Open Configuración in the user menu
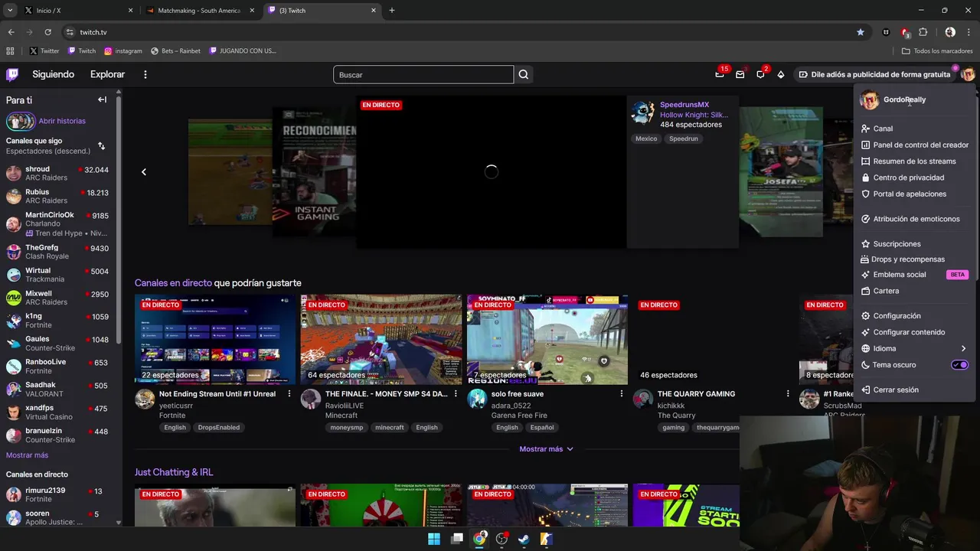The height and width of the screenshot is (551, 980). coord(915,316)
